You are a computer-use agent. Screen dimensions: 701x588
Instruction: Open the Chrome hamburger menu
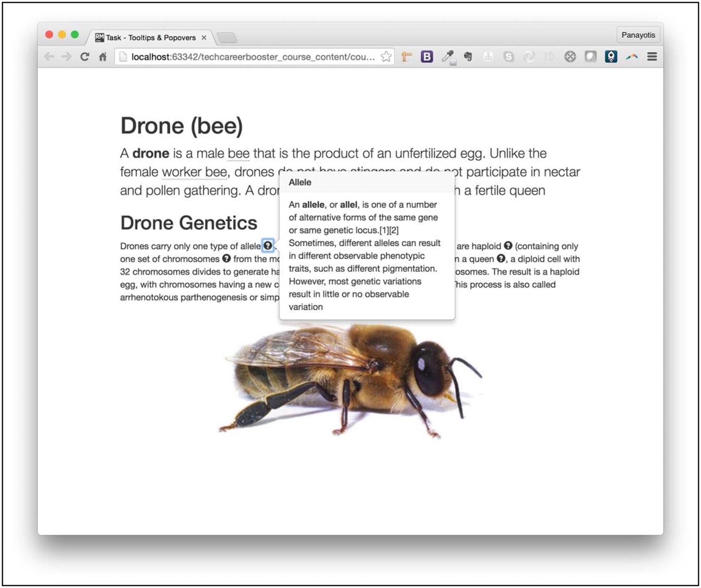(652, 56)
